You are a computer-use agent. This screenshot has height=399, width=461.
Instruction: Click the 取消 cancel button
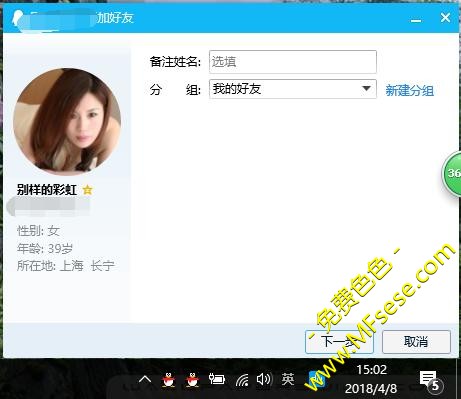coord(416,342)
